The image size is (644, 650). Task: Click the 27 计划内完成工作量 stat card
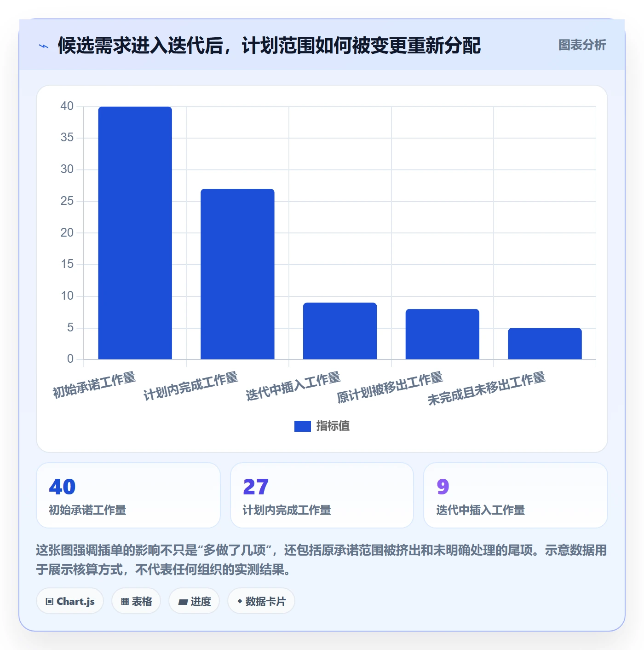[322, 495]
